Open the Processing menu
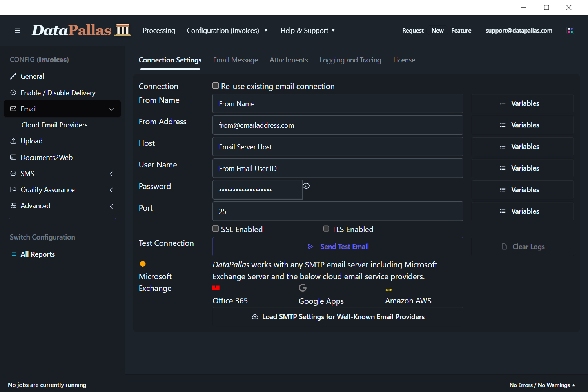This screenshot has width=588, height=392. point(159,31)
